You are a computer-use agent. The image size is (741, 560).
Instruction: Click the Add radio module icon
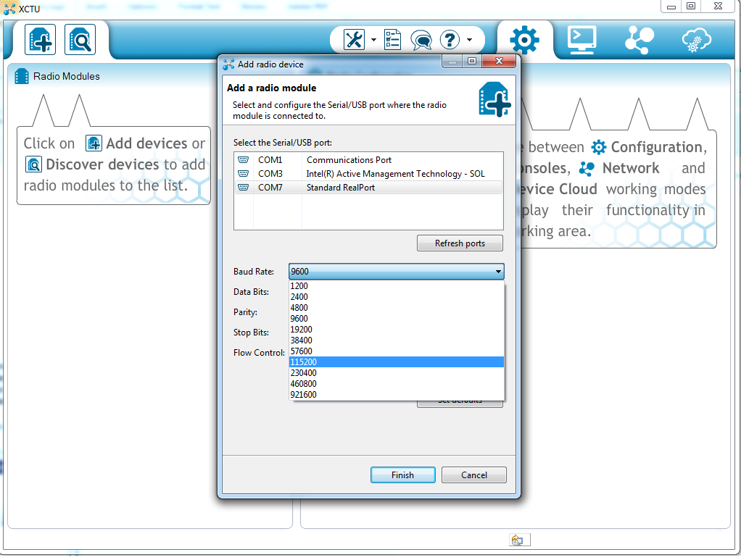pos(40,40)
